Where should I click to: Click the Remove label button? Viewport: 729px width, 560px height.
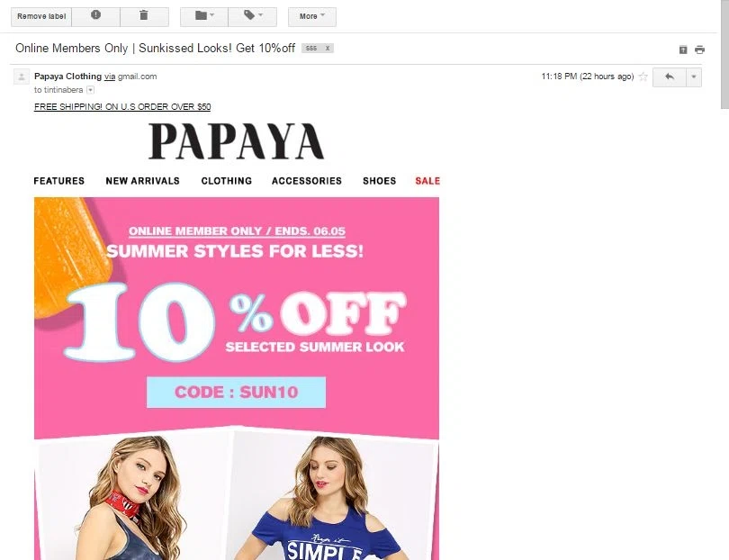41,17
